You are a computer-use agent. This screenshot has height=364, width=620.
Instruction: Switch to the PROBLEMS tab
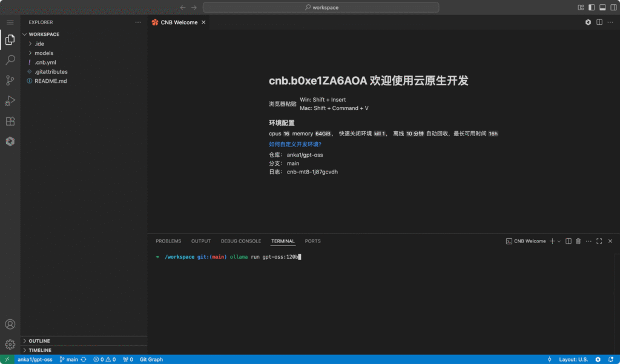pyautogui.click(x=168, y=241)
